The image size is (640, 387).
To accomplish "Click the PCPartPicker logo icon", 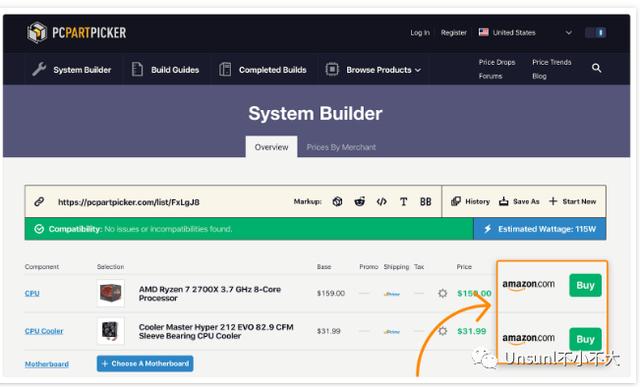I will point(37,32).
